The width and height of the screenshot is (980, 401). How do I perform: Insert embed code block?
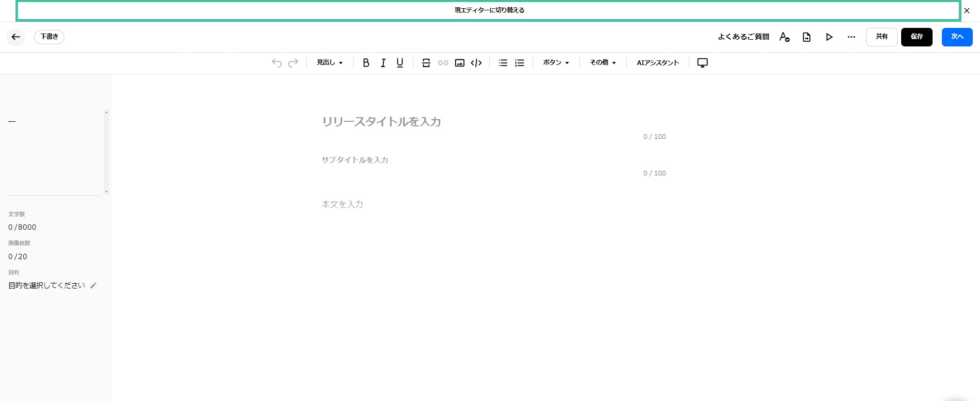[x=476, y=62]
